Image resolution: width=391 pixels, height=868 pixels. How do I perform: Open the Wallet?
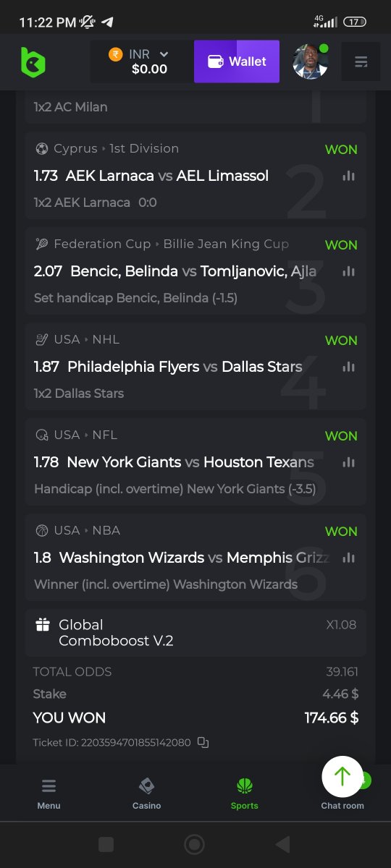pyautogui.click(x=237, y=61)
